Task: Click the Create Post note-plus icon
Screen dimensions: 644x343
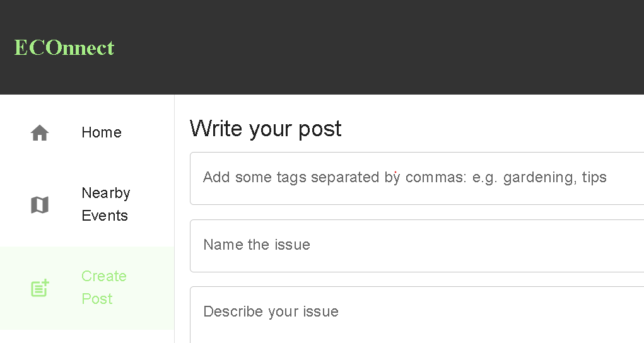Action: [40, 288]
